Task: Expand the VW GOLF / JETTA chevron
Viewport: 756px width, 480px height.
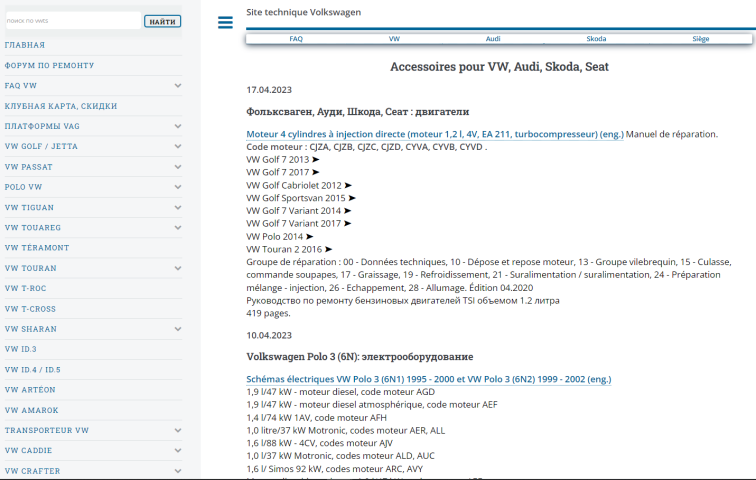Action: pos(178,146)
